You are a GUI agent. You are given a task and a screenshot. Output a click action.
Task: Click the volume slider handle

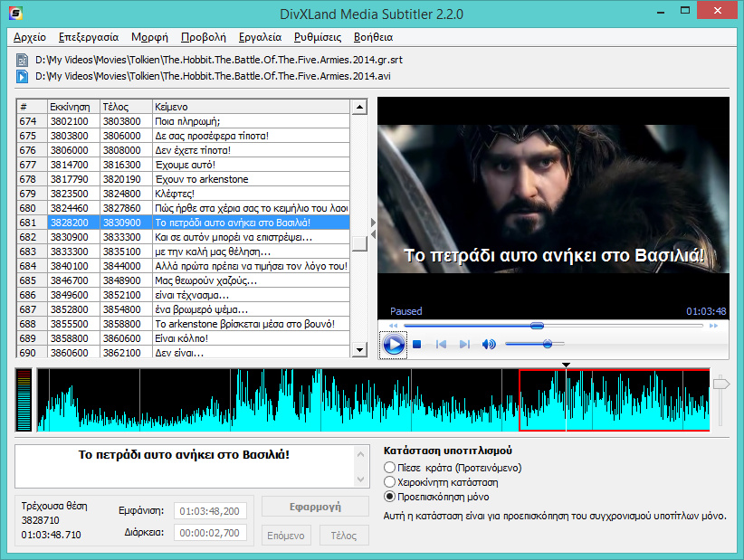click(548, 344)
